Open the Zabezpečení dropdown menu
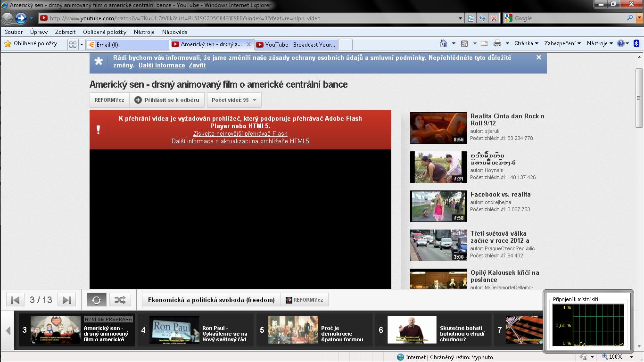This screenshot has height=362, width=644. click(x=562, y=43)
